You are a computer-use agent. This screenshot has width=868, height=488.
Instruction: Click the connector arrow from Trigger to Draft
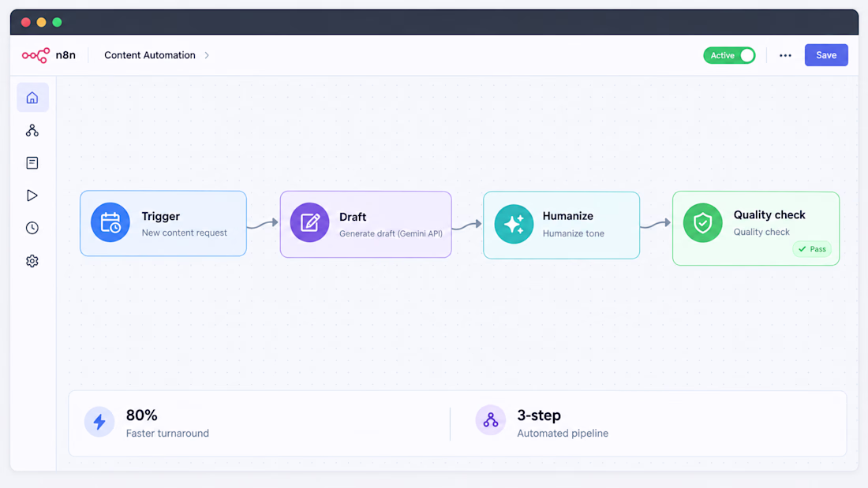click(x=263, y=224)
